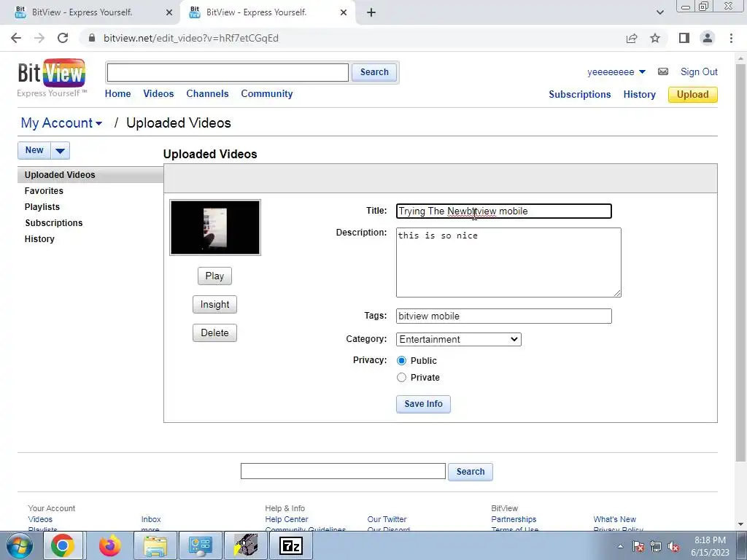The height and width of the screenshot is (560, 747).
Task: Launch Firefox from the taskbar
Action: [x=109, y=545]
